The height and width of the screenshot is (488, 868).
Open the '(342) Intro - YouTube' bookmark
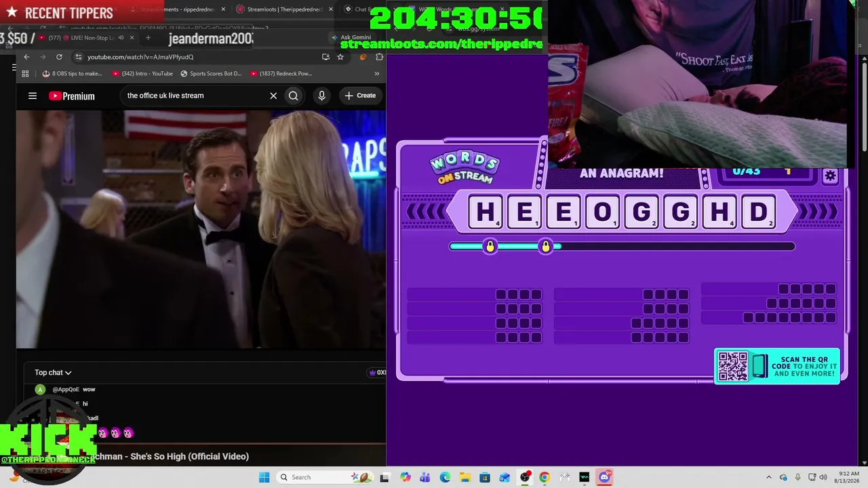(143, 73)
